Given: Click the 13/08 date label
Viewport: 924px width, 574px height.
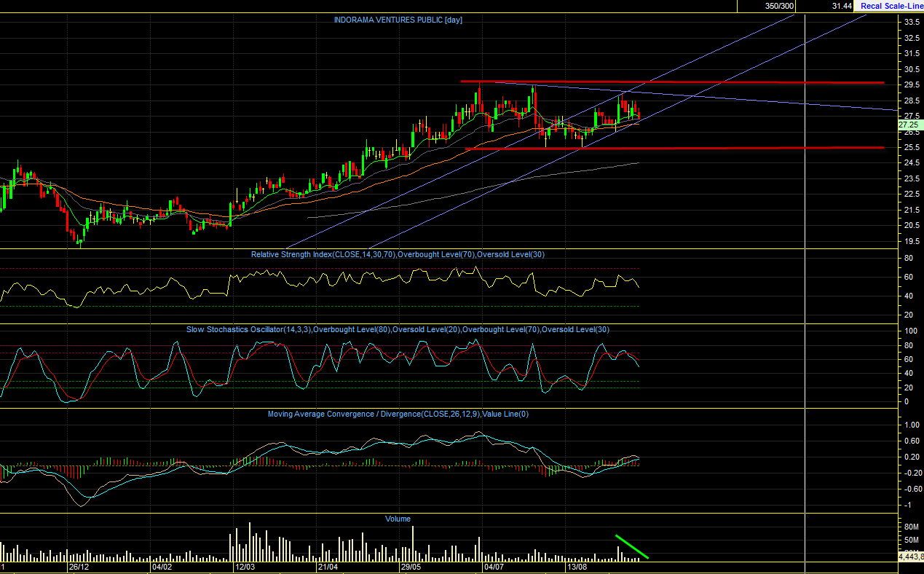Looking at the screenshot, I should [x=577, y=567].
